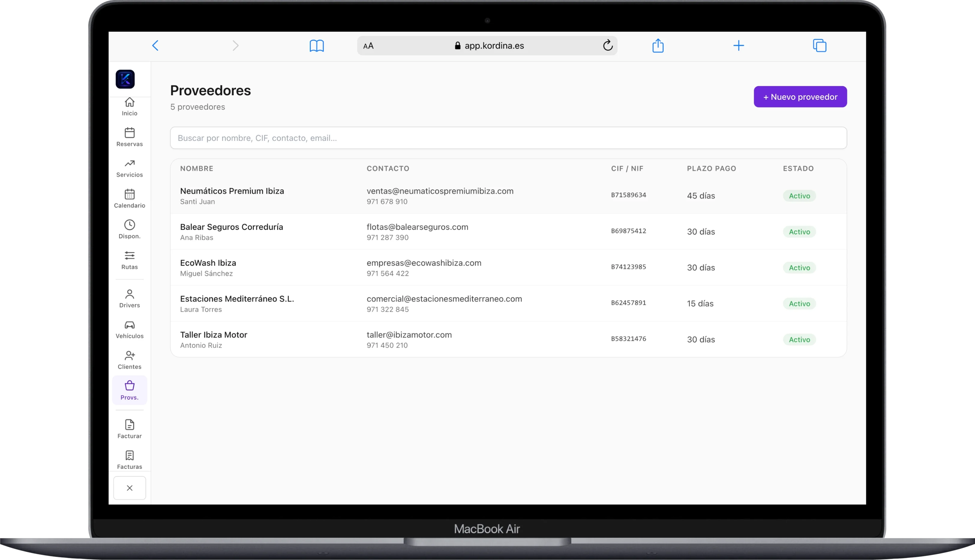Click the ESTADO column header
The width and height of the screenshot is (975, 560).
point(798,168)
